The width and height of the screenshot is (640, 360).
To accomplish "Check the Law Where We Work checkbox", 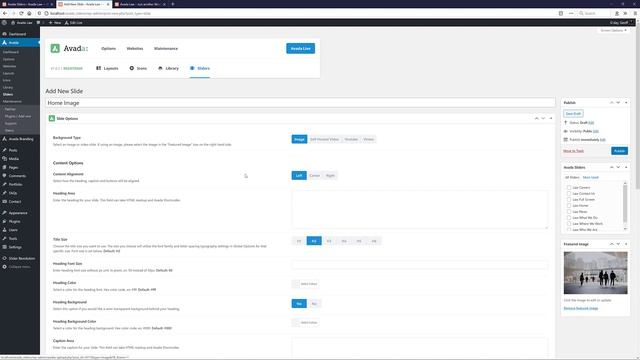I will click(x=569, y=224).
